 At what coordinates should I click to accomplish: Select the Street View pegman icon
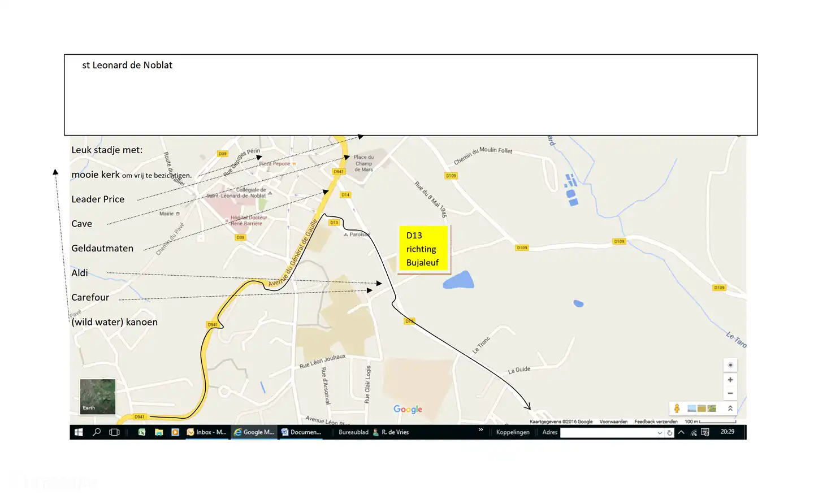pyautogui.click(x=677, y=409)
